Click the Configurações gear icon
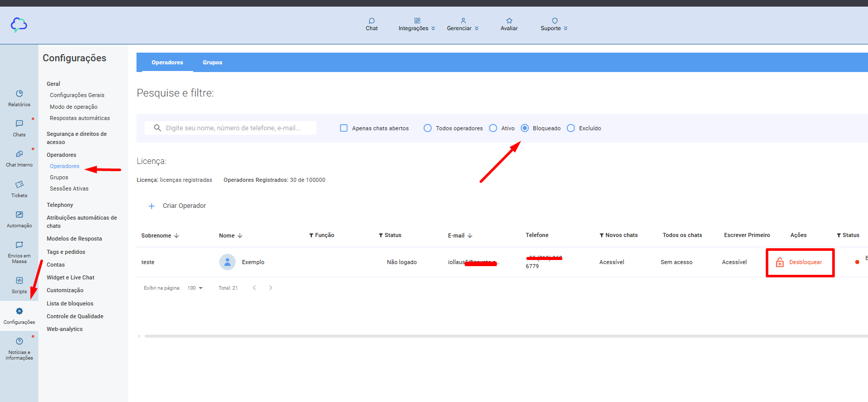This screenshot has width=868, height=402. (19, 312)
